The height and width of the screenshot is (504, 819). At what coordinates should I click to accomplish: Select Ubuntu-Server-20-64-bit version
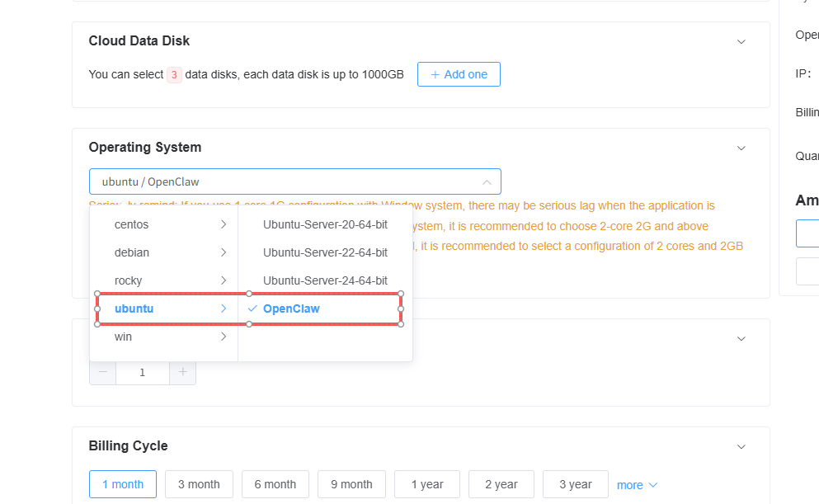pos(325,224)
